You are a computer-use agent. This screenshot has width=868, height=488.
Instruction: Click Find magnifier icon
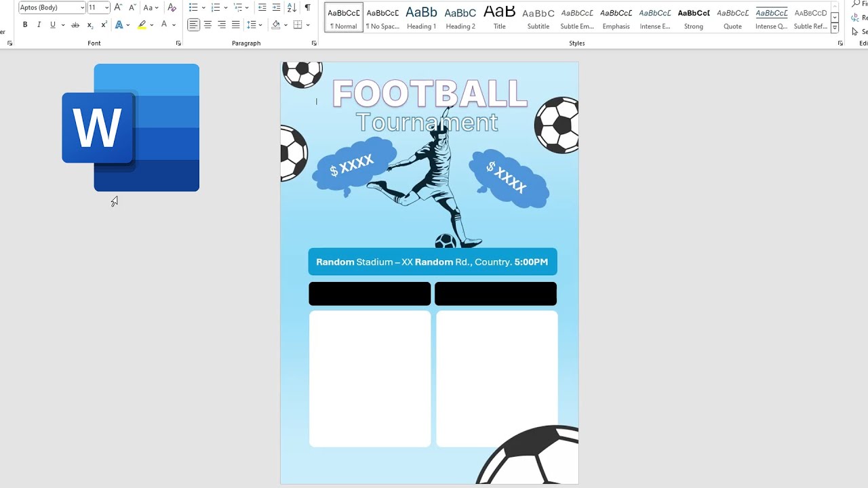(x=855, y=4)
